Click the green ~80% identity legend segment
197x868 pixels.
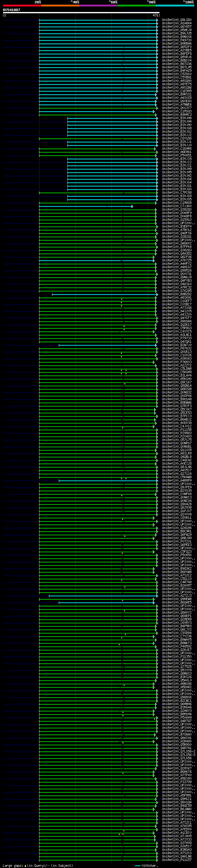pyautogui.click(x=137, y=6)
